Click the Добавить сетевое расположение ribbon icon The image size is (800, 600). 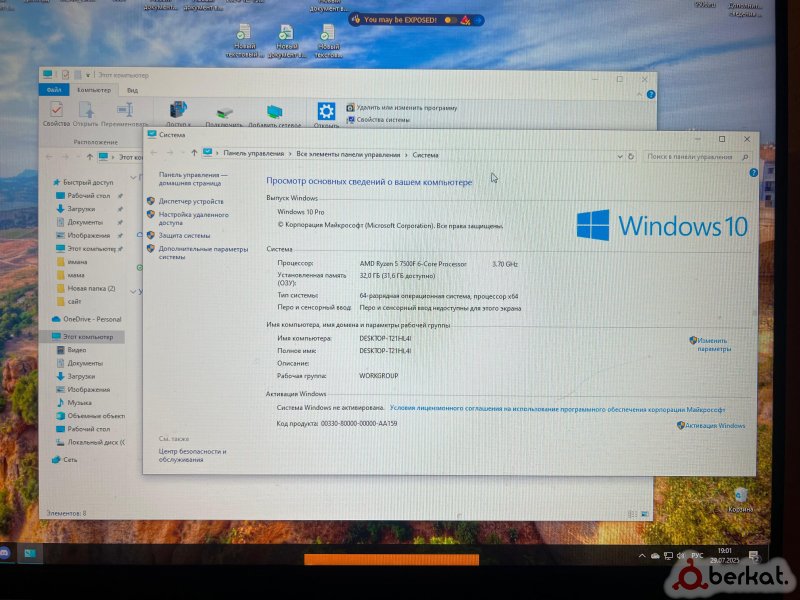[275, 112]
